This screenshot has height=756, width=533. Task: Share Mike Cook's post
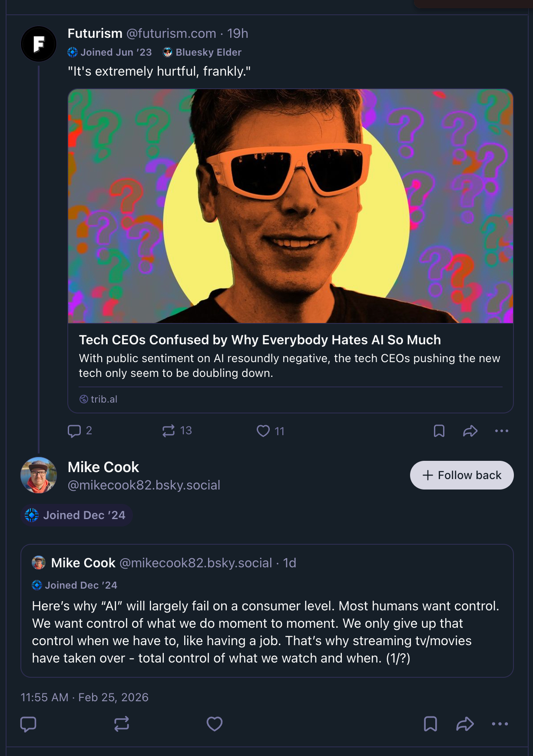(465, 724)
